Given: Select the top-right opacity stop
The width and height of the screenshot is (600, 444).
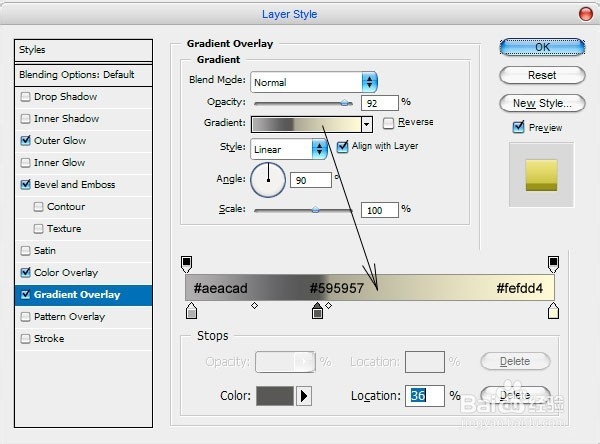Looking at the screenshot, I should pos(553,262).
